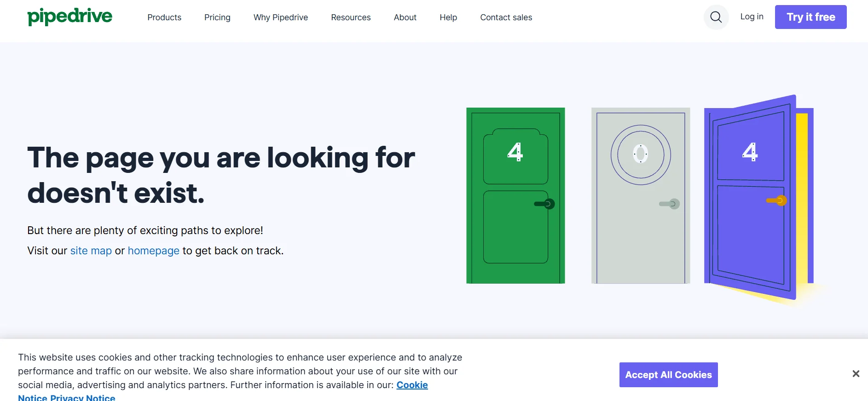The image size is (868, 401).
Task: Open the Products menu
Action: point(164,17)
